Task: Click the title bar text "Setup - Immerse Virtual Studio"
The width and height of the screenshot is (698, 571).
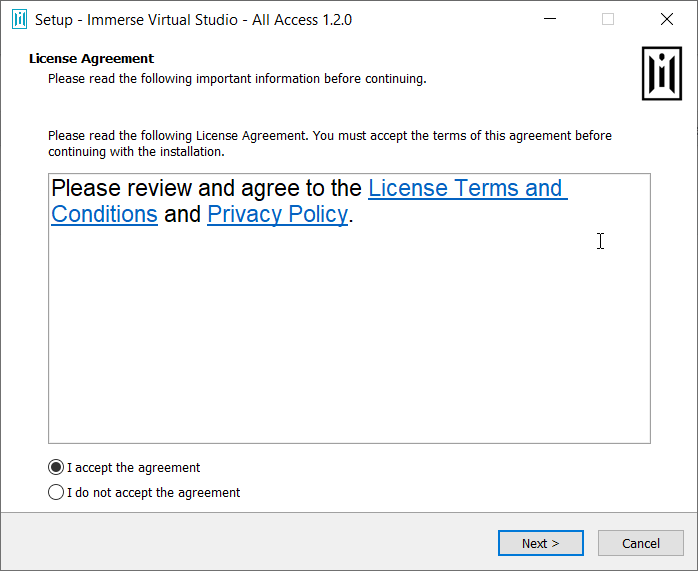Action: point(193,19)
